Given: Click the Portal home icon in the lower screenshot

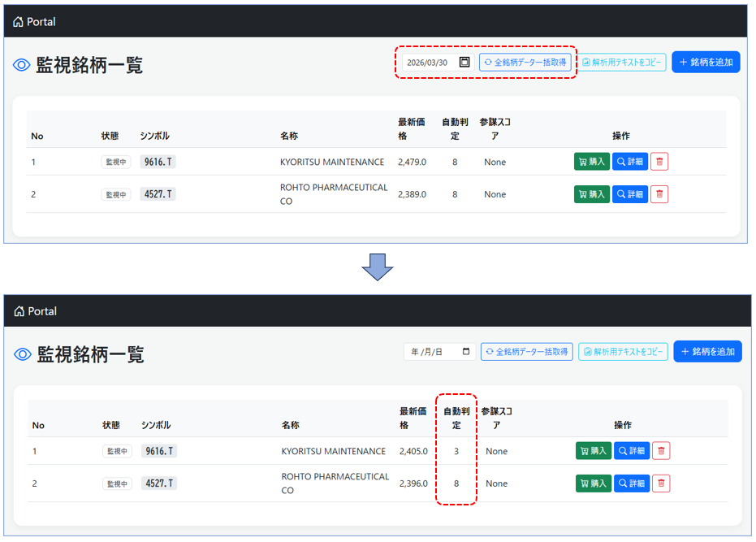Looking at the screenshot, I should (x=20, y=311).
